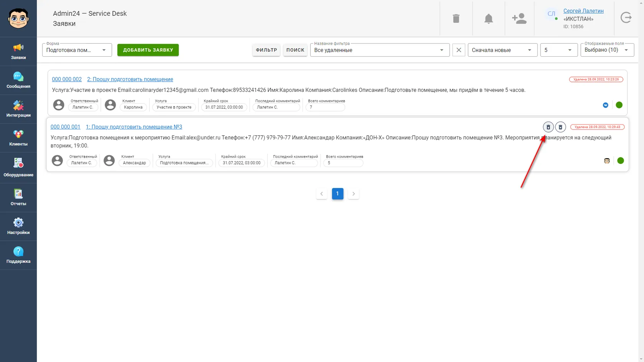Click the VK source icon on ticket 2
Screen dimensions: 644x362
pos(606,105)
